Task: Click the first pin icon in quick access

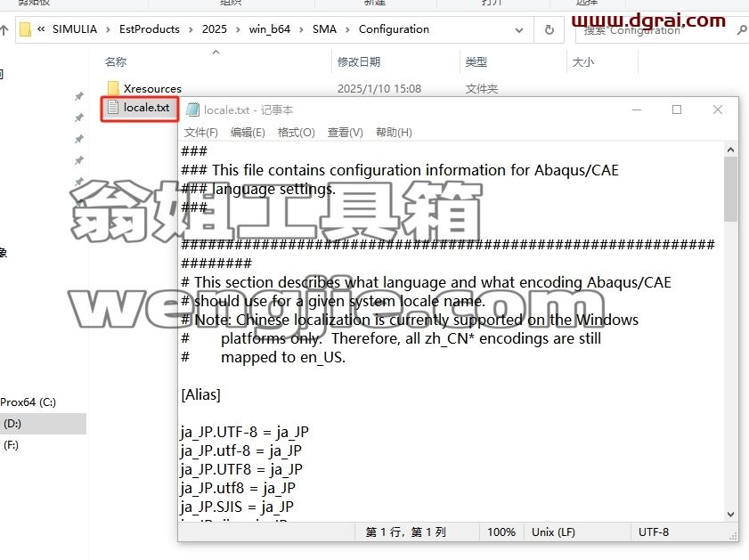Action: (79, 96)
